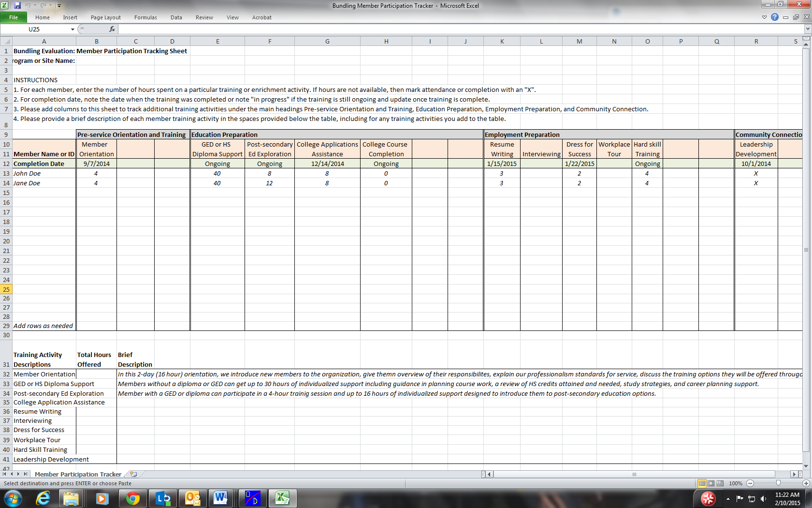
Task: Click the vertical scrollbar thumb
Action: tap(806, 250)
